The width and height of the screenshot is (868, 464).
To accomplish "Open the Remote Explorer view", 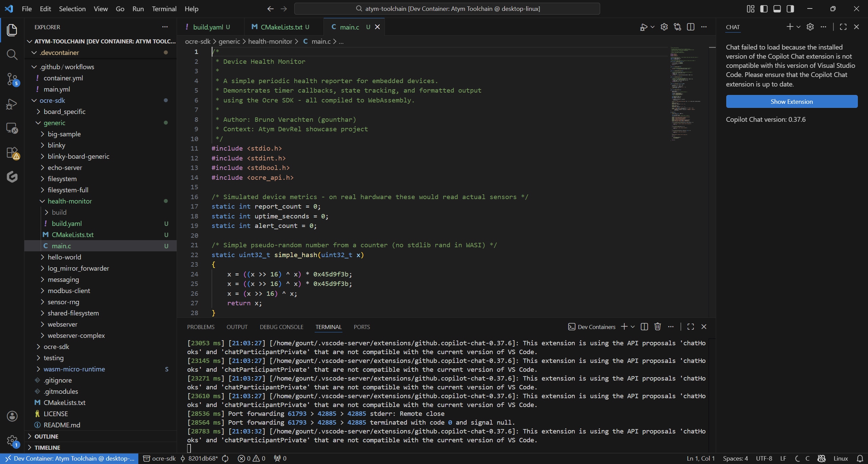I will pos(12,128).
